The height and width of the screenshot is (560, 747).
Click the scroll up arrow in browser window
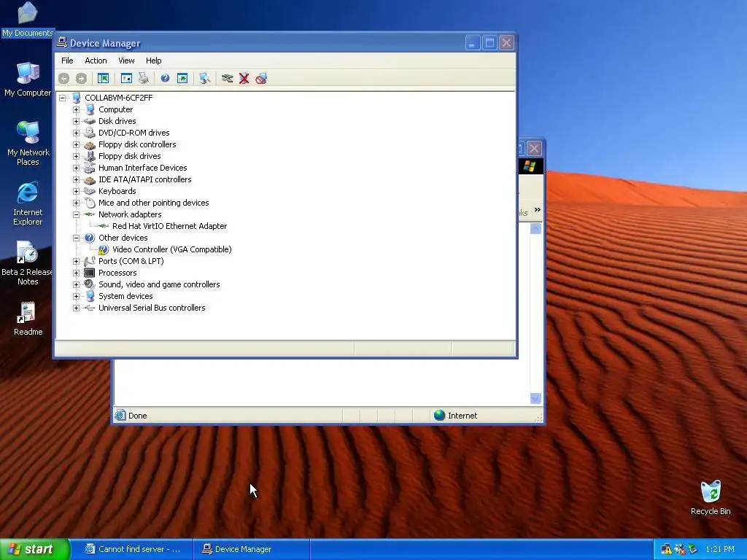click(536, 228)
